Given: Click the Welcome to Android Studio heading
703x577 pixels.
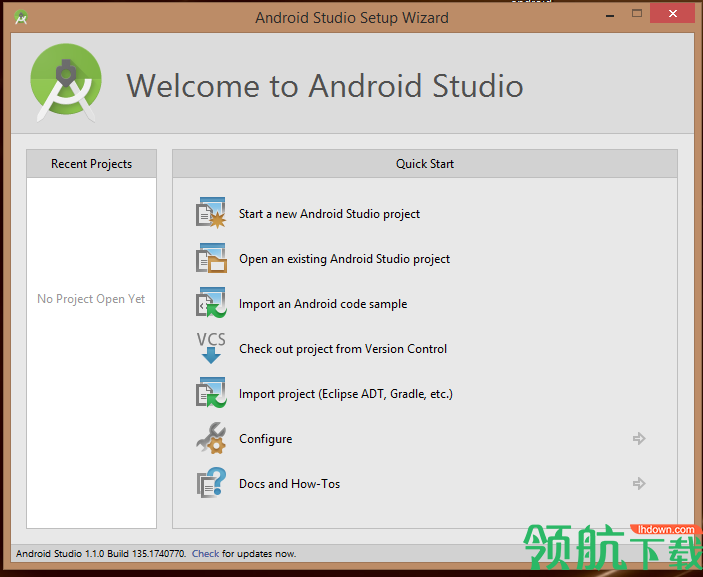Looking at the screenshot, I should coord(325,85).
